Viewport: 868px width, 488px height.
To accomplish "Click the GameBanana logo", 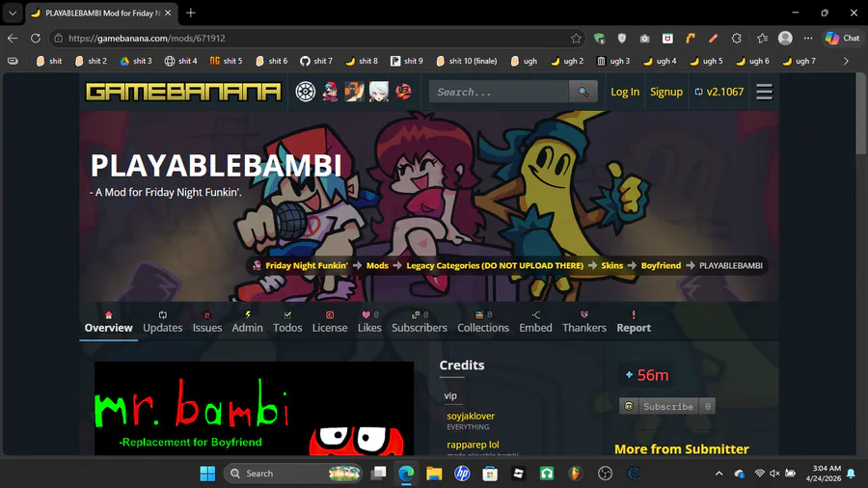I will pyautogui.click(x=183, y=92).
